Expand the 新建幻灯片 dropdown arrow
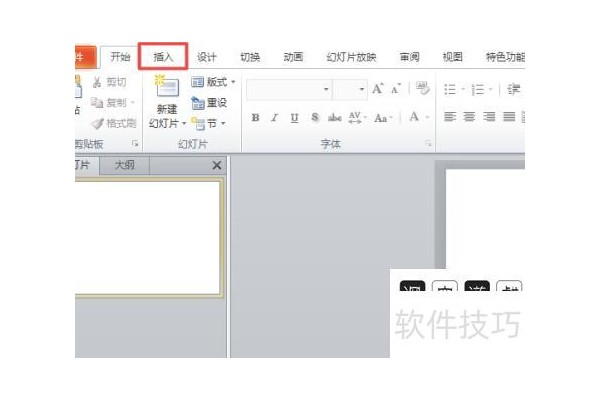This screenshot has width=600, height=400. pyautogui.click(x=184, y=123)
